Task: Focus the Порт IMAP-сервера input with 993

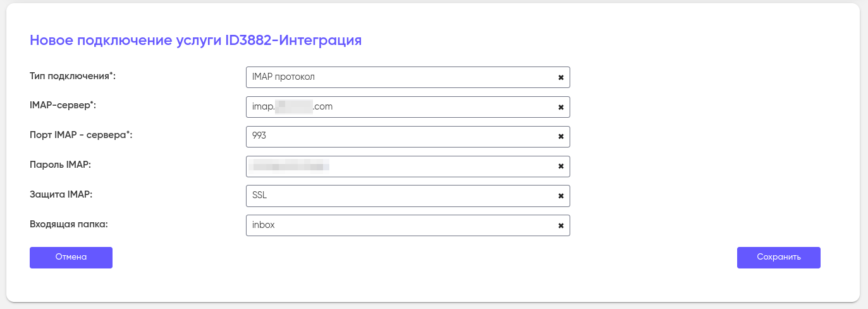Action: (398, 137)
